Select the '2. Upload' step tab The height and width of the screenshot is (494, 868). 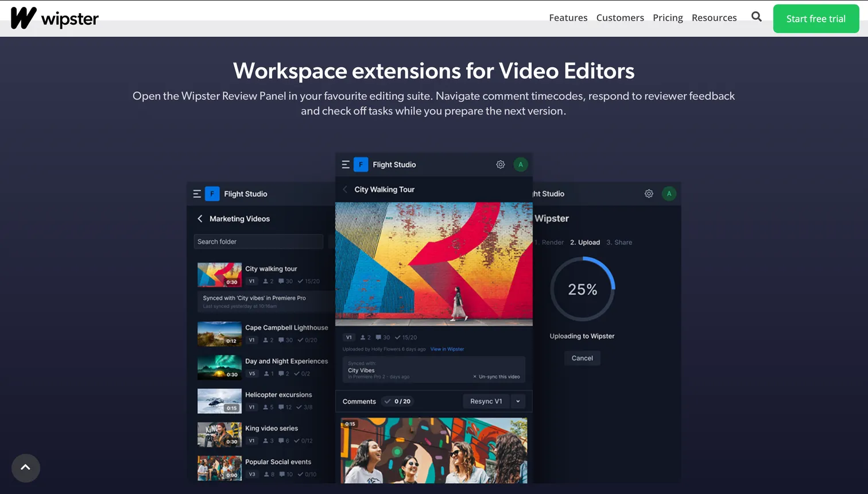point(586,242)
